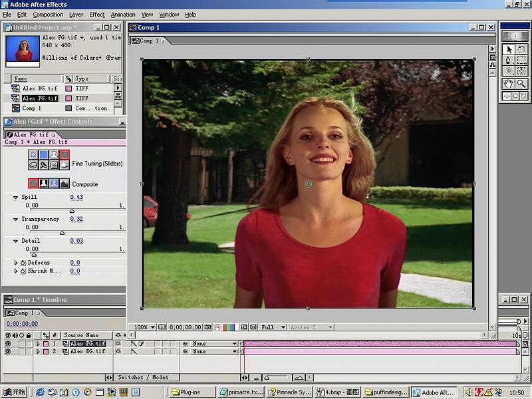Click the Primatte ellipse sponge icon

(33, 165)
